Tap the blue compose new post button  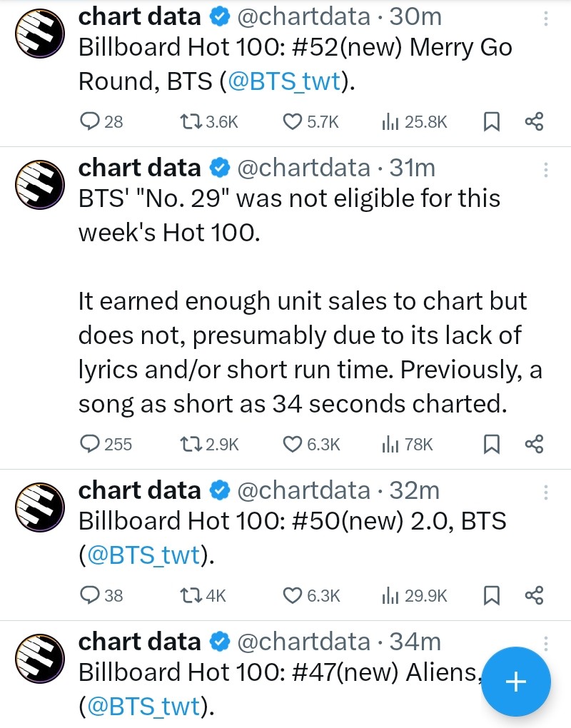[515, 682]
